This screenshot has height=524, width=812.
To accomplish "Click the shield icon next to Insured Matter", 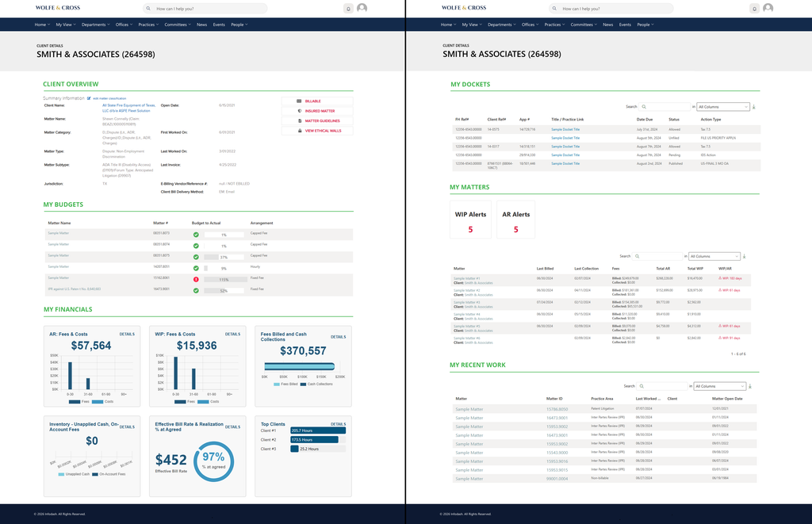I will pos(299,111).
